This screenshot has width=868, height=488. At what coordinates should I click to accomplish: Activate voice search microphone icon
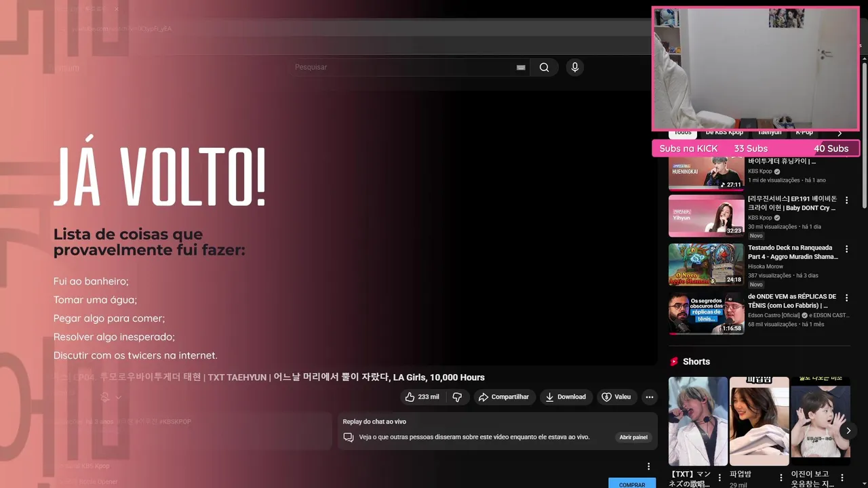pyautogui.click(x=575, y=67)
